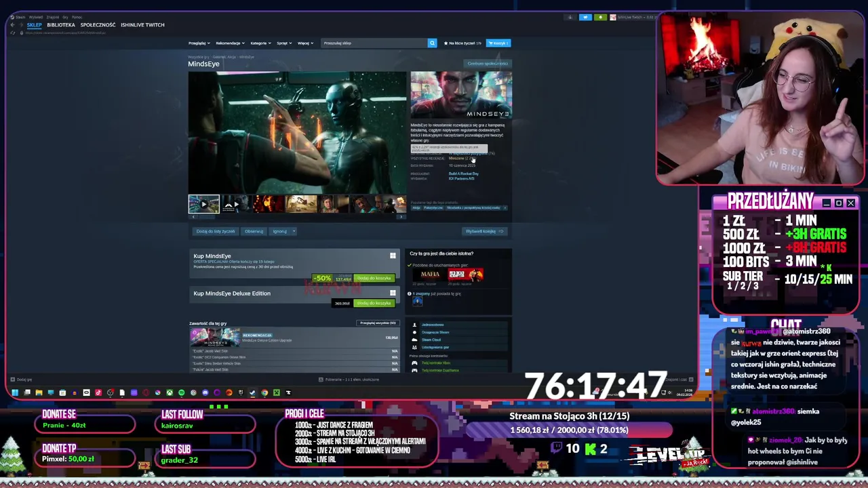This screenshot has width=868, height=488.
Task: Click the store search magnifier icon
Action: tap(432, 43)
